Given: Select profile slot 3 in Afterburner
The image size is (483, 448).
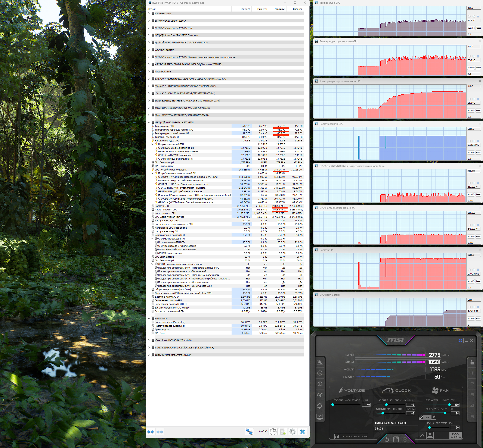Looking at the screenshot, I should pos(472,395).
